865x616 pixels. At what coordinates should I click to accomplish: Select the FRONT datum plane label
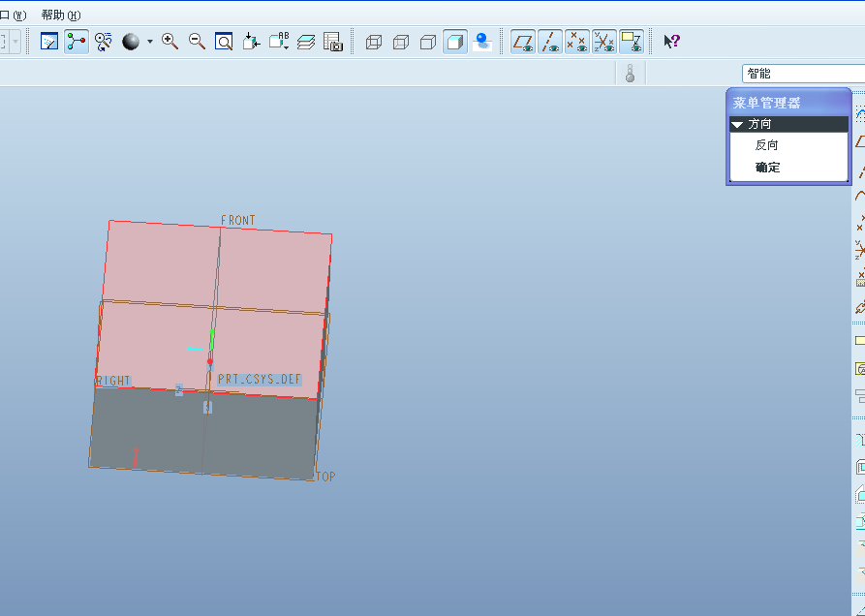point(238,220)
